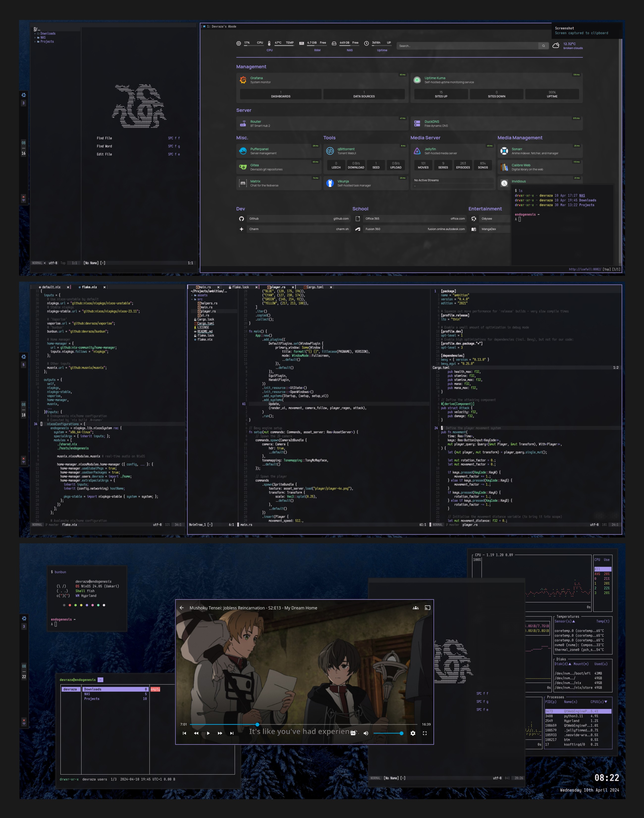Rewind the Mushoku Tensei video
Image resolution: width=644 pixels, height=818 pixels.
[x=196, y=733]
